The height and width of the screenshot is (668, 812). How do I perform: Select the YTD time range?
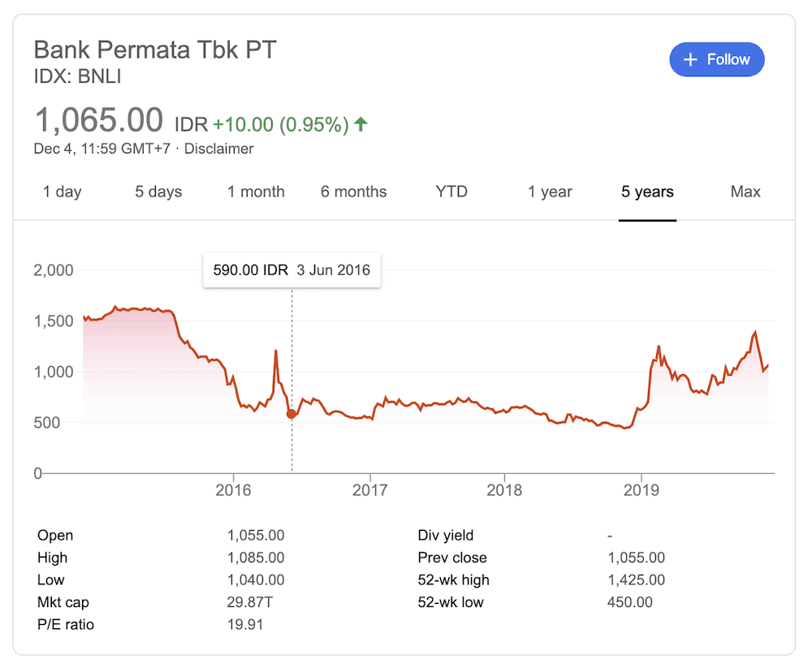[451, 192]
